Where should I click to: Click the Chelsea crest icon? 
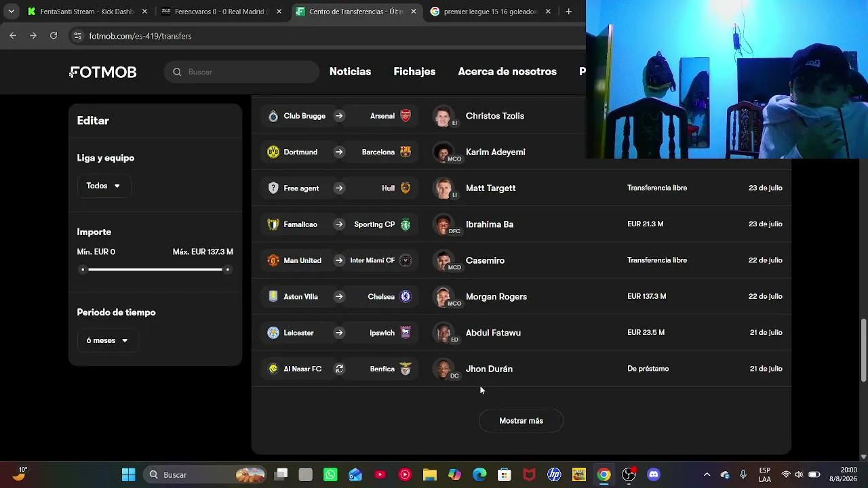(406, 296)
